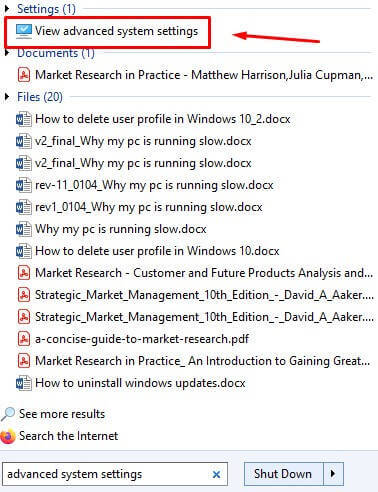Clear search text with the X button
378x492 pixels.
click(216, 474)
